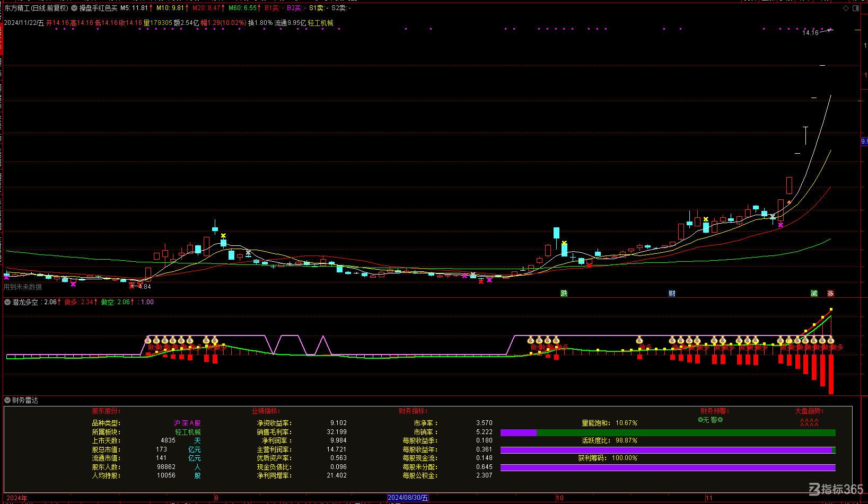Click the 轻工机械 sector link in header

point(321,23)
